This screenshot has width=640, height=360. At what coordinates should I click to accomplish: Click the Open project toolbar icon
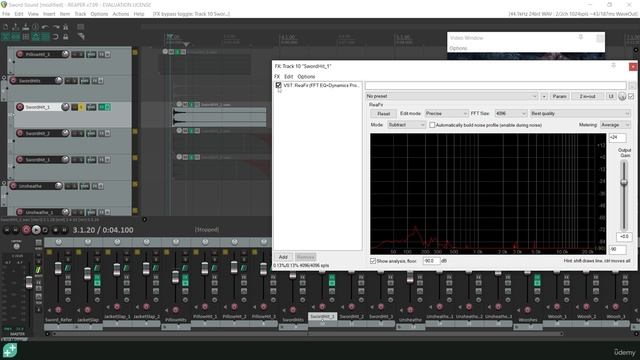16,27
